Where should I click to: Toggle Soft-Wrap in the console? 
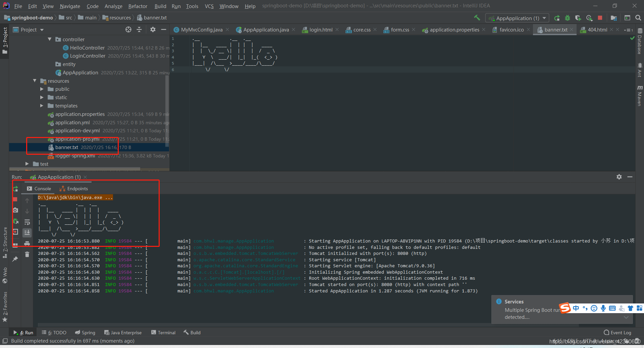coord(27,222)
